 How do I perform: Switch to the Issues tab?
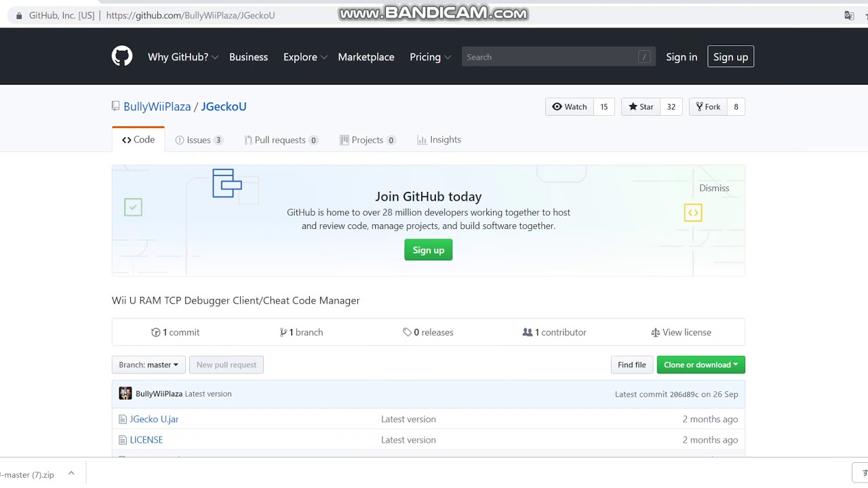(x=199, y=140)
